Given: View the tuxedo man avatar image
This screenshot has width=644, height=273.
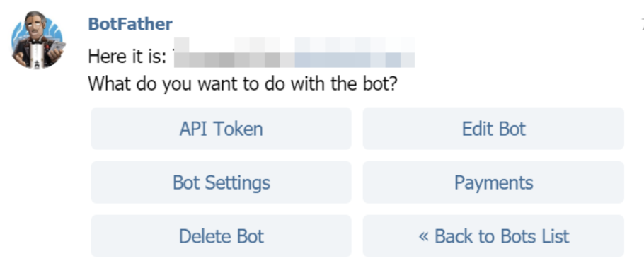Looking at the screenshot, I should [38, 40].
